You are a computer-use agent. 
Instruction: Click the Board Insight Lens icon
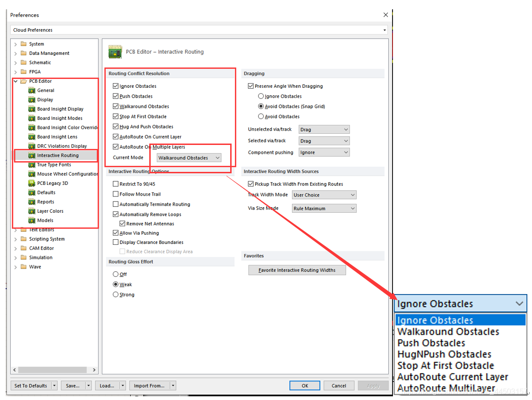(x=32, y=137)
